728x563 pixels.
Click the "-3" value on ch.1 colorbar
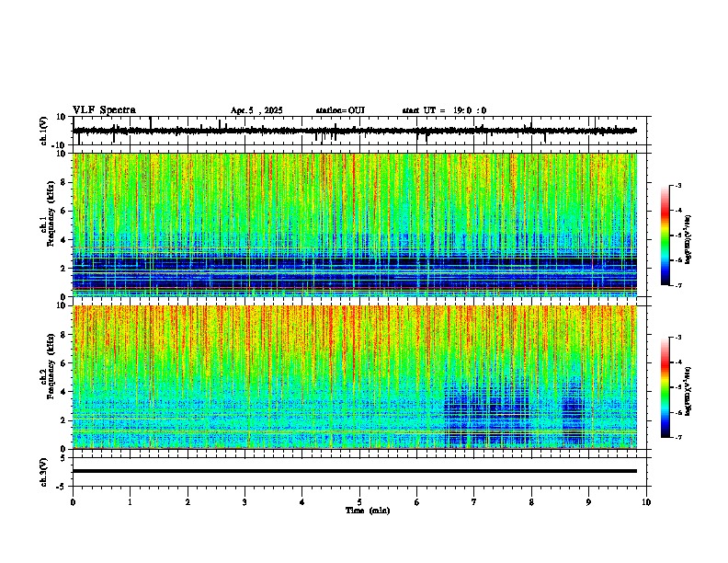678,186
